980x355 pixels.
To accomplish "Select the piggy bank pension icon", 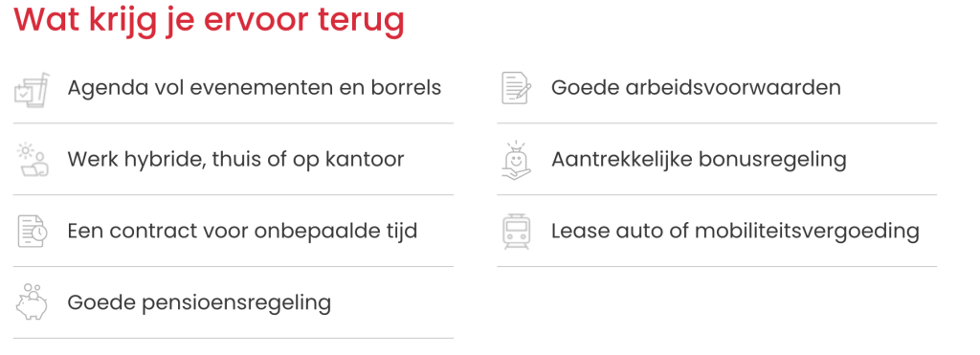I will point(32,302).
